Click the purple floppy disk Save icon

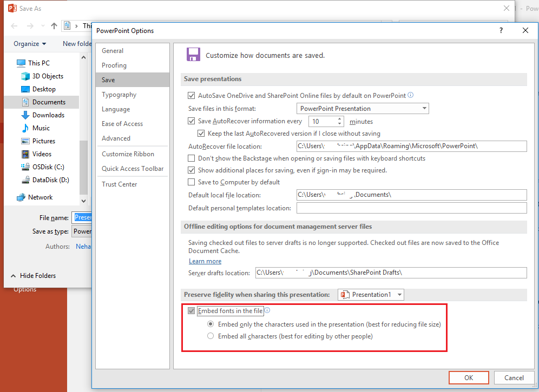[193, 55]
